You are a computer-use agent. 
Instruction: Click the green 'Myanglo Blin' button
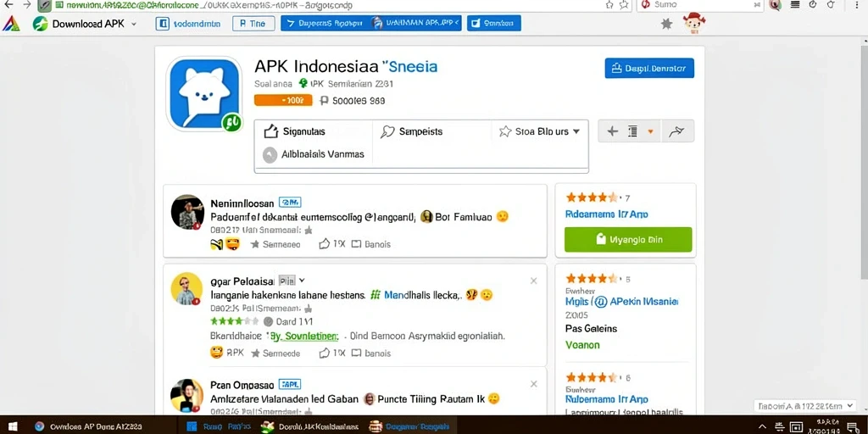(x=628, y=240)
